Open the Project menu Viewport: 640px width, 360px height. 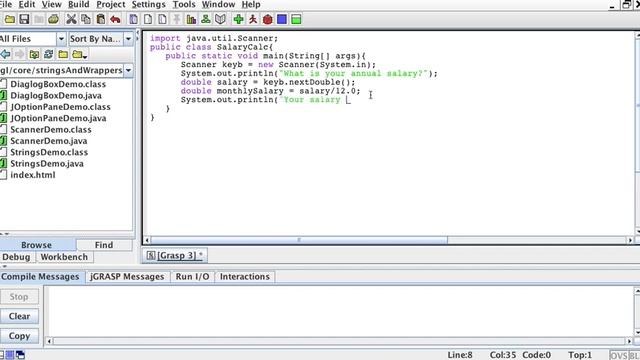pos(111,4)
